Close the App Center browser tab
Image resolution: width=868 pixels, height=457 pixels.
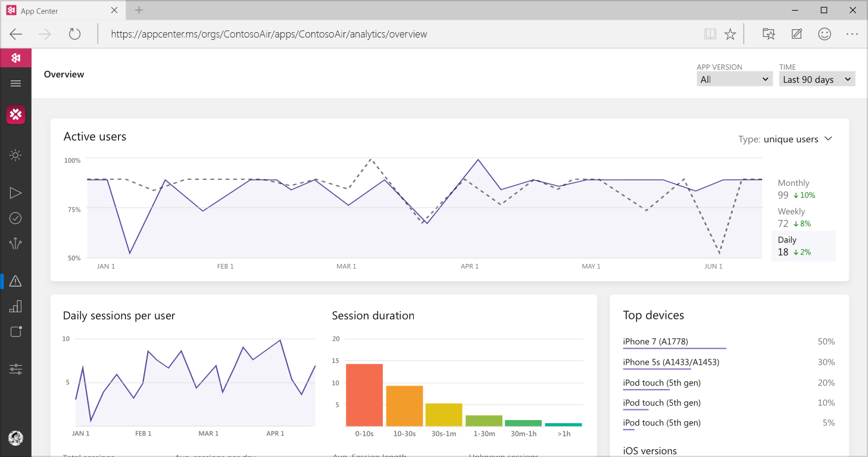click(x=114, y=10)
